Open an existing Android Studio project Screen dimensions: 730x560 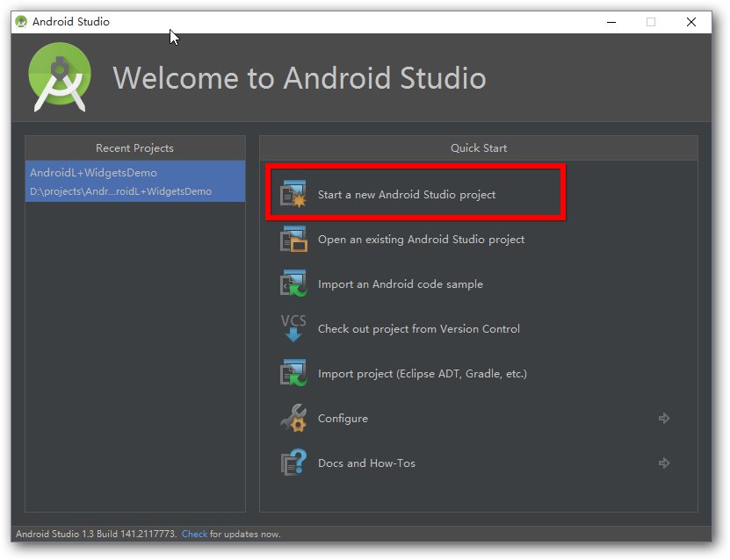[x=421, y=239]
